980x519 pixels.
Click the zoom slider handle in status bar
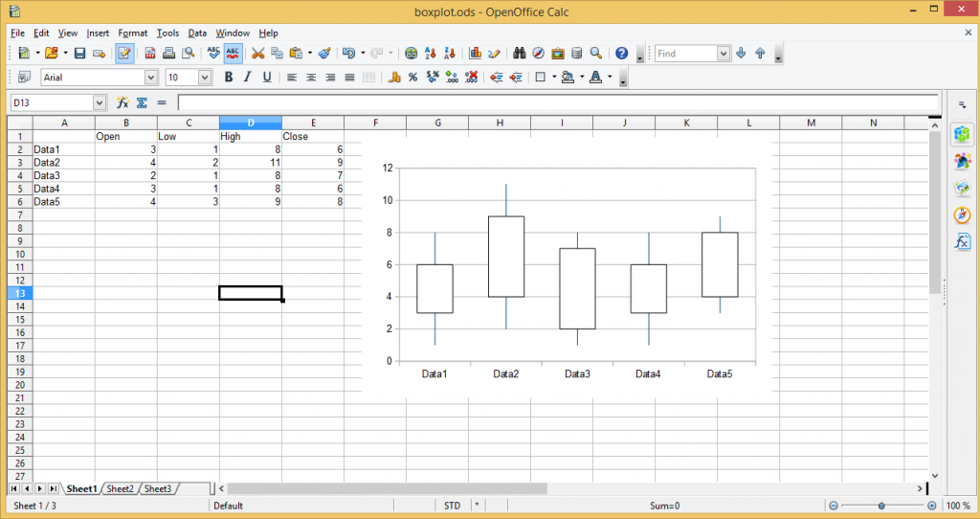click(881, 506)
